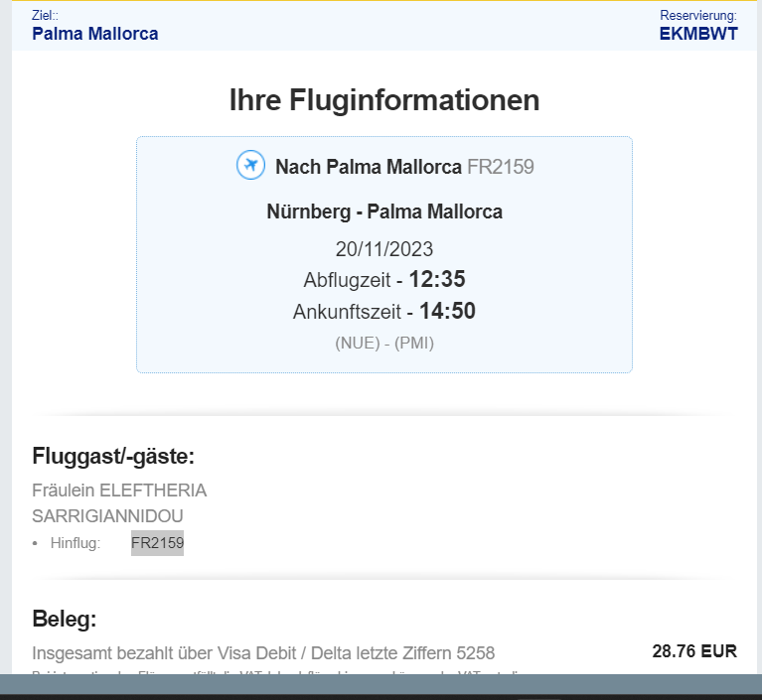Select the passenger name Fräulein ELEFTHERIA
The height and width of the screenshot is (700, 762).
[x=119, y=490]
